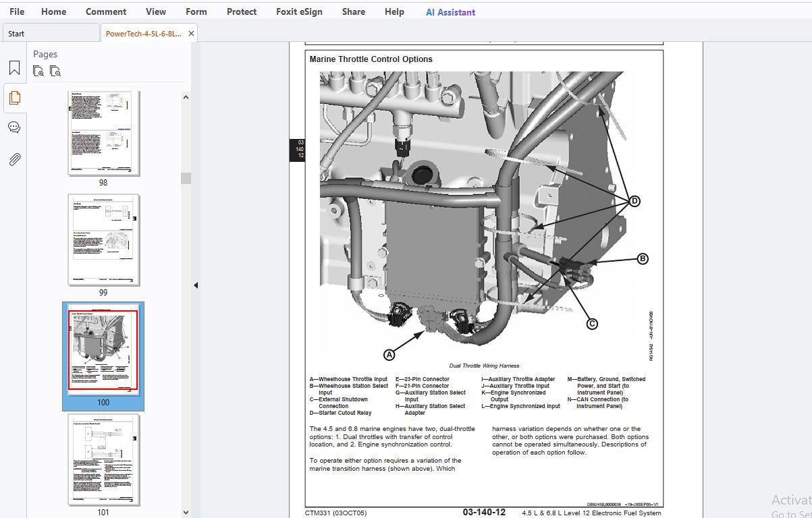Select the Pages panel icon
The height and width of the screenshot is (518, 812).
coord(14,98)
